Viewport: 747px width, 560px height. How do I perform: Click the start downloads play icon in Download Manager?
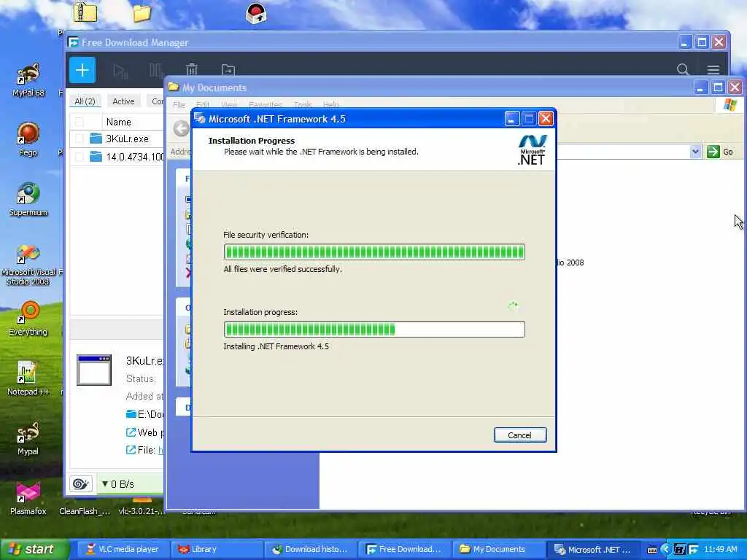[120, 71]
